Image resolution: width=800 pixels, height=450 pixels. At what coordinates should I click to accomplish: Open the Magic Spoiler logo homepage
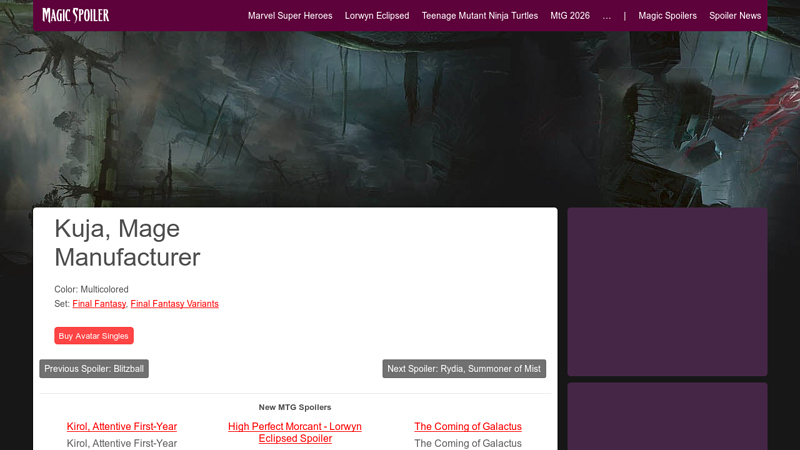point(76,15)
